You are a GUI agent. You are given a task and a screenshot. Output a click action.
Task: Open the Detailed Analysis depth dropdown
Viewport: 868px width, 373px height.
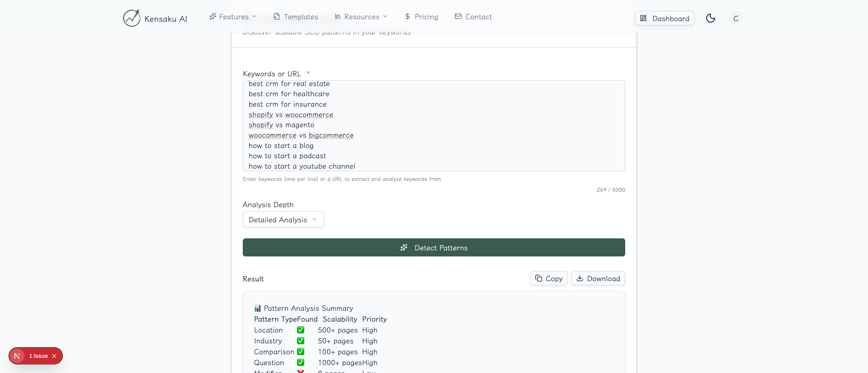(283, 220)
